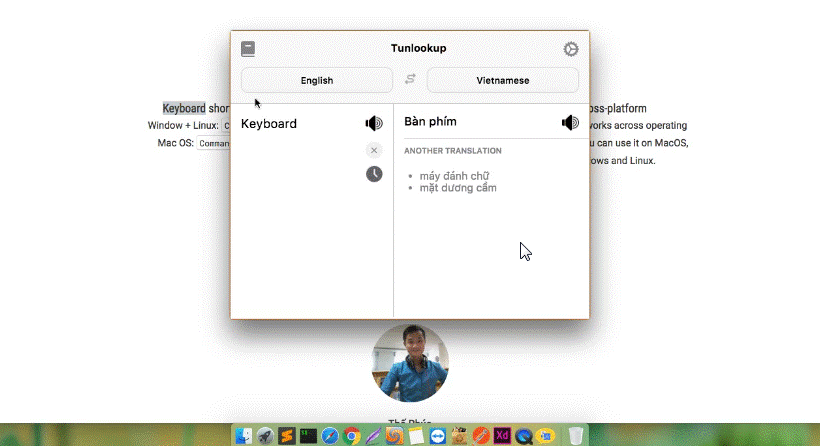Select the Bàn phím translation text

[x=430, y=122]
